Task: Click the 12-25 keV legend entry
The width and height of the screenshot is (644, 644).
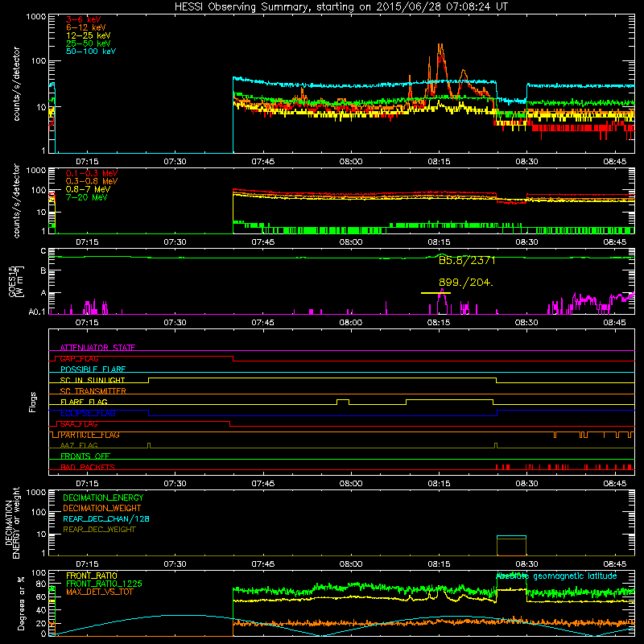Action: (x=89, y=35)
